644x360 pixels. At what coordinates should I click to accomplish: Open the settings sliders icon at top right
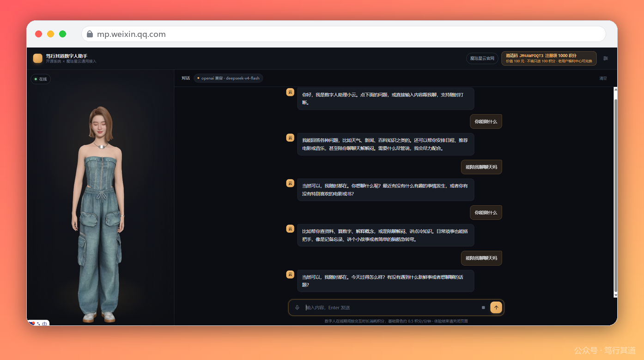click(x=606, y=58)
